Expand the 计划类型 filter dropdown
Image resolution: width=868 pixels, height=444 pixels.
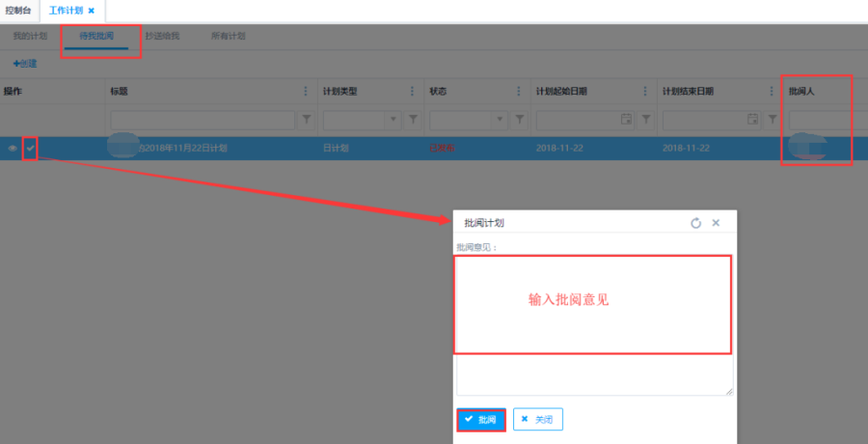[393, 120]
